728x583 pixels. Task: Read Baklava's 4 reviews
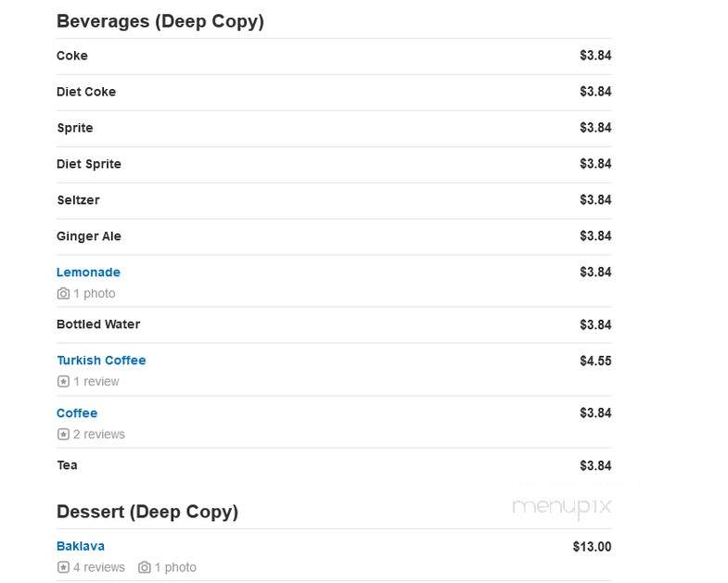[99, 567]
